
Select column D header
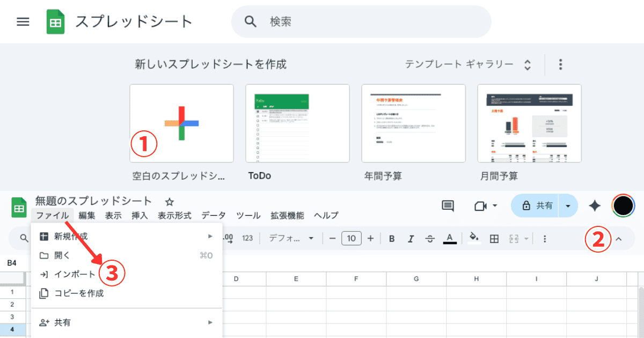tap(236, 279)
